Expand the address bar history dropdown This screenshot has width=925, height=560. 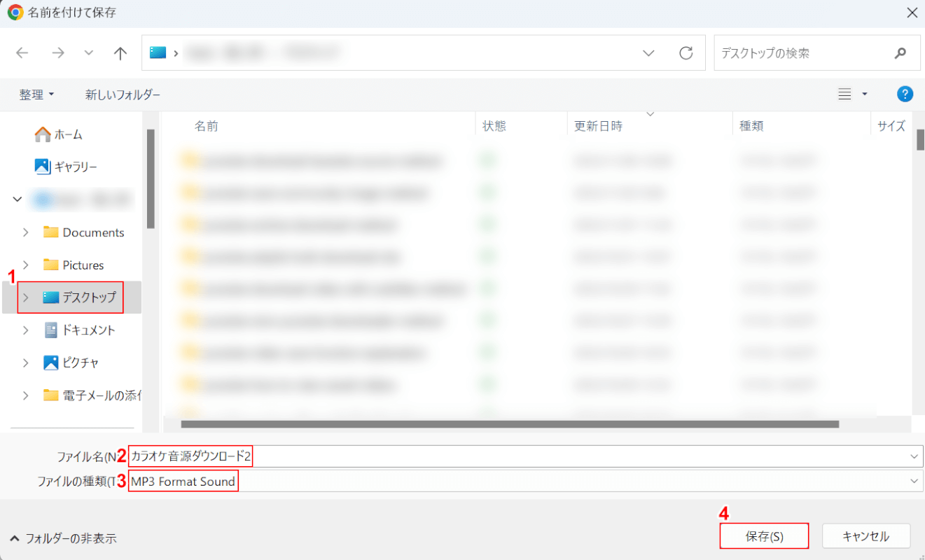pos(648,53)
